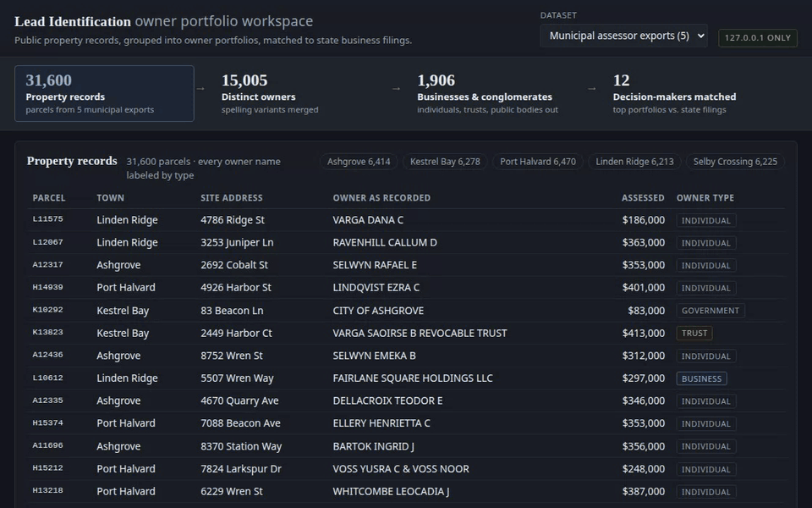Viewport: 812px width, 508px height.
Task: Click owner RAVENHILL CALLUM D
Action: [385, 243]
